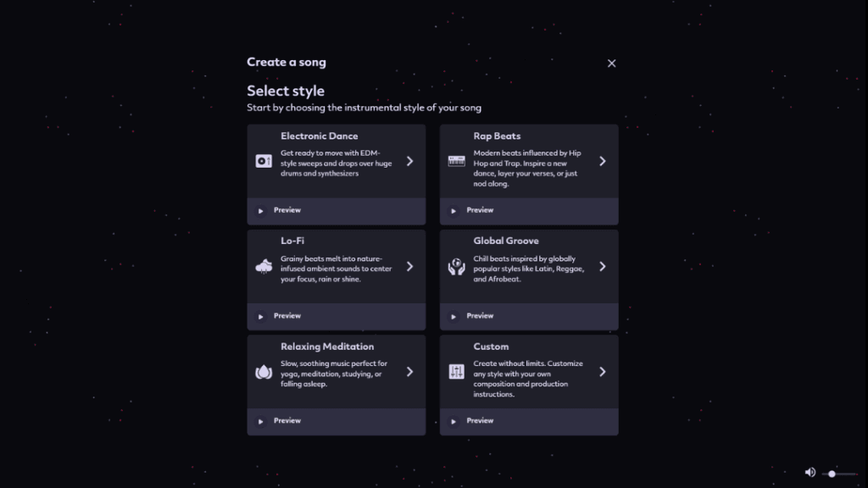The image size is (868, 488).
Task: Open Electronic Dance via its chevron arrow
Action: 409,161
